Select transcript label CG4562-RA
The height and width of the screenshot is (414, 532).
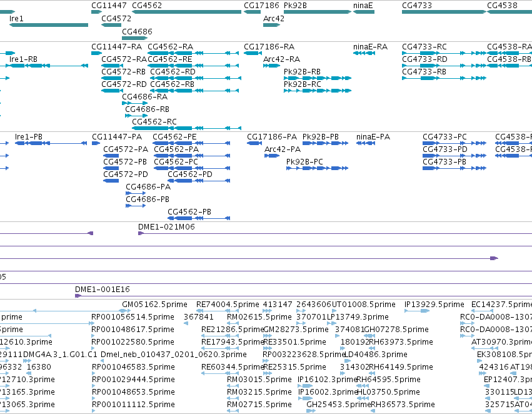coord(170,46)
